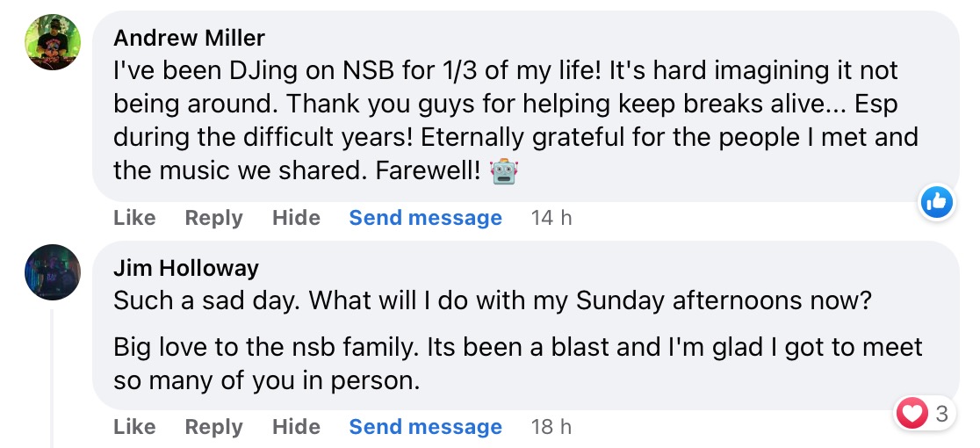The image size is (980, 448).
Task: Click the 18 h timestamp
Action: click(x=551, y=427)
